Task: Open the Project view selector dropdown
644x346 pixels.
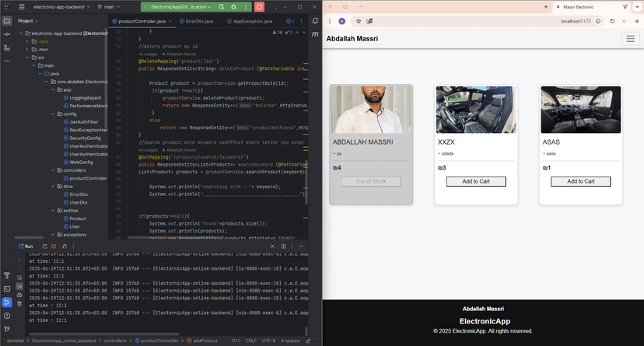Action: coord(28,21)
